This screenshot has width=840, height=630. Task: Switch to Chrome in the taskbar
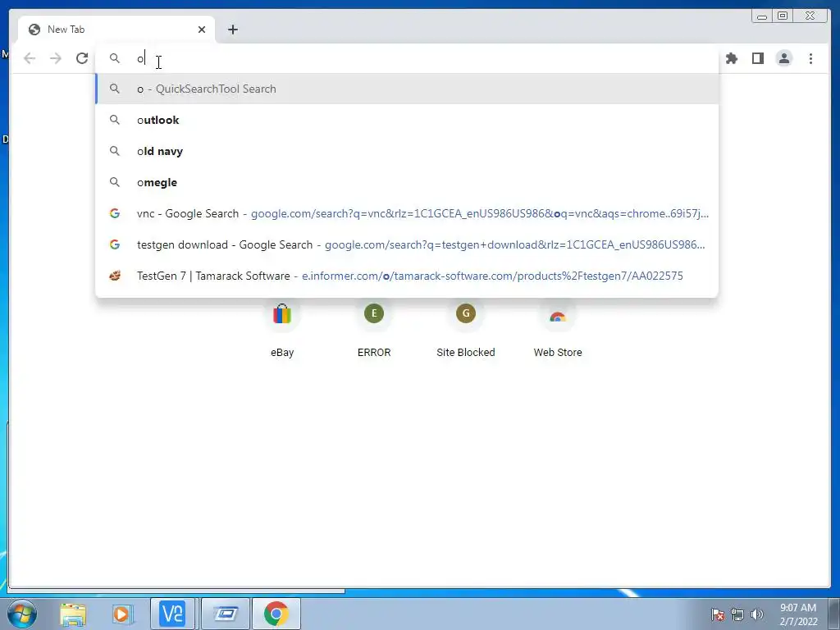(276, 614)
